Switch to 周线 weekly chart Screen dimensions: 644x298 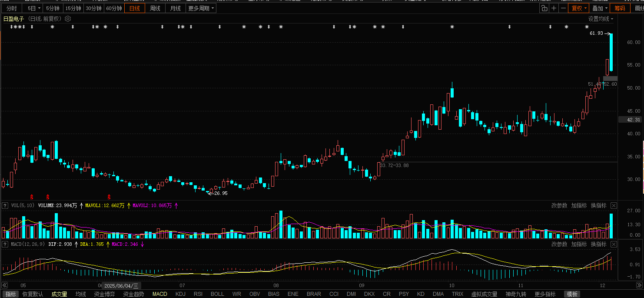click(x=155, y=8)
